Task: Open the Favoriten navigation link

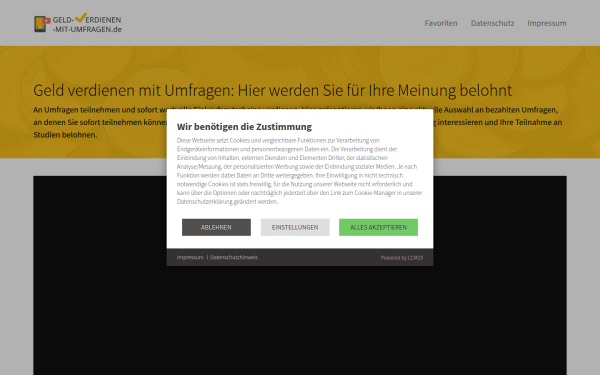Action: click(x=441, y=23)
